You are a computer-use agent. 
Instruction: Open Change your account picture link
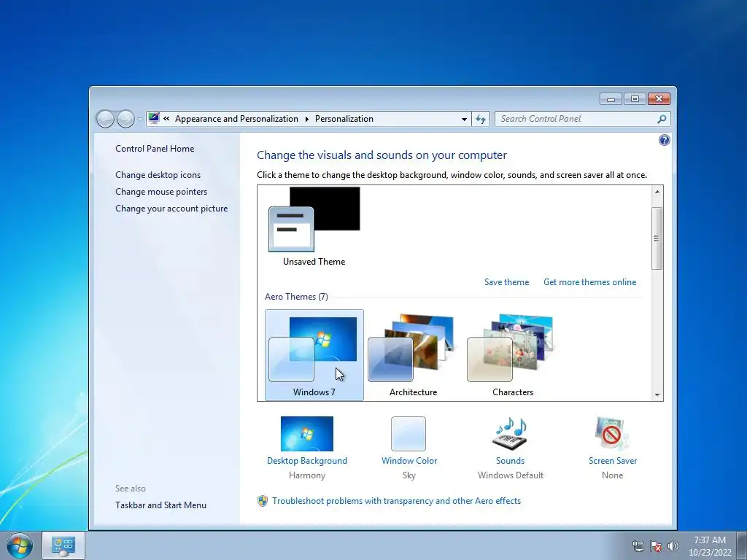[x=171, y=208]
